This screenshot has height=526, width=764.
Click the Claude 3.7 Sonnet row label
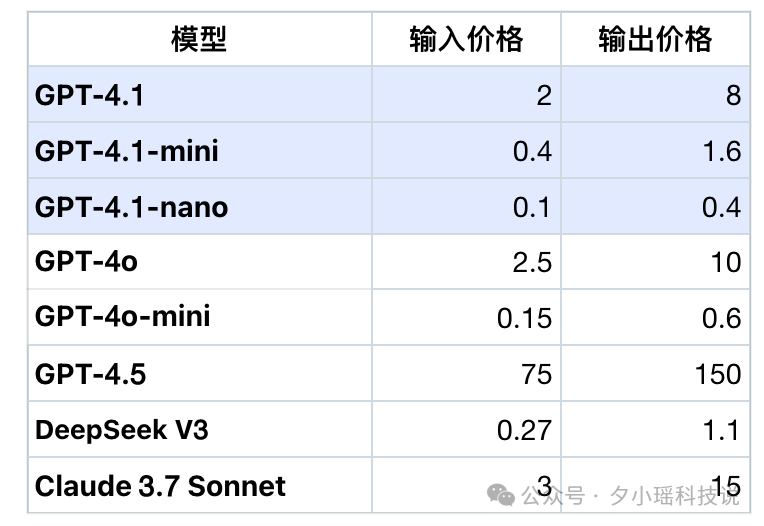pos(160,487)
